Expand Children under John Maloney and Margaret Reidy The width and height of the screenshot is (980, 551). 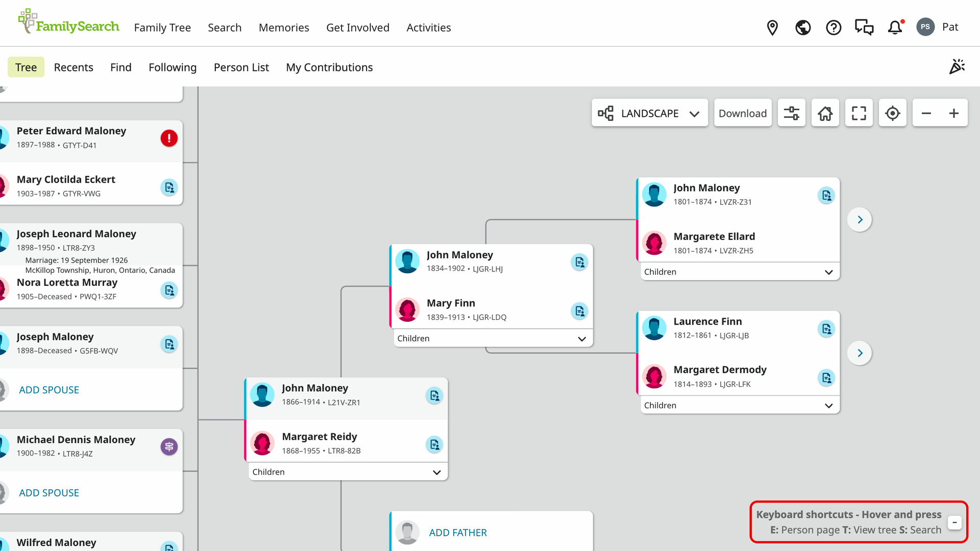point(348,472)
